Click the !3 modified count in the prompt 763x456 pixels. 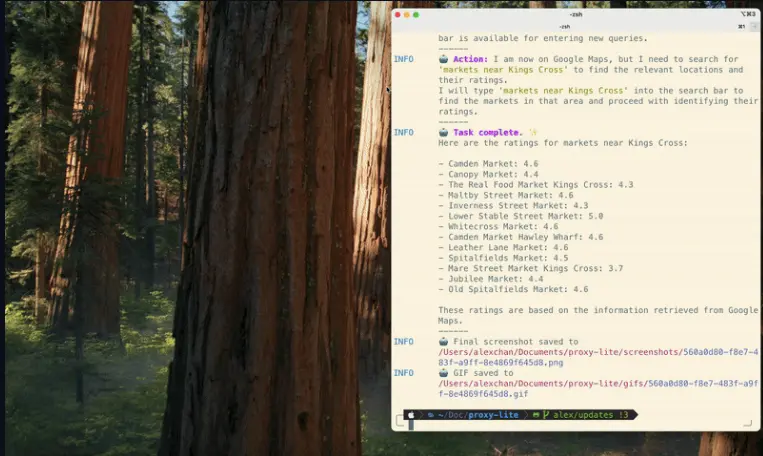(x=624, y=415)
